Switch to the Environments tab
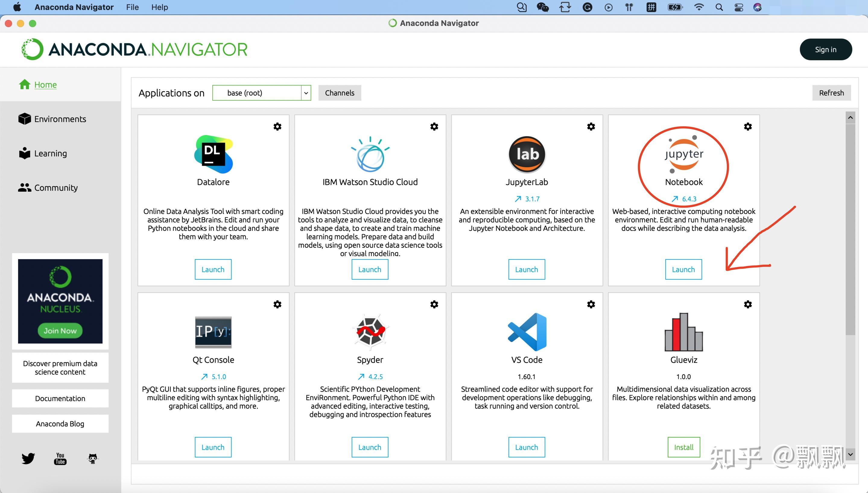Viewport: 868px width, 493px height. point(60,119)
